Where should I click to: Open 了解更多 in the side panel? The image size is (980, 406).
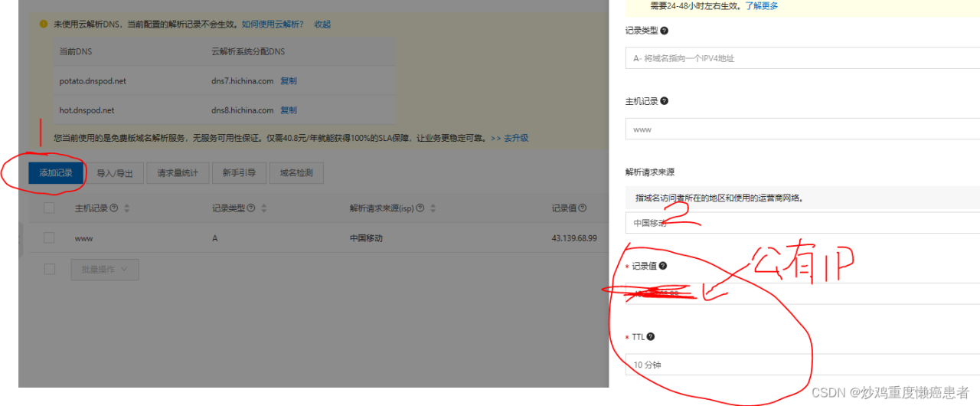(x=762, y=6)
